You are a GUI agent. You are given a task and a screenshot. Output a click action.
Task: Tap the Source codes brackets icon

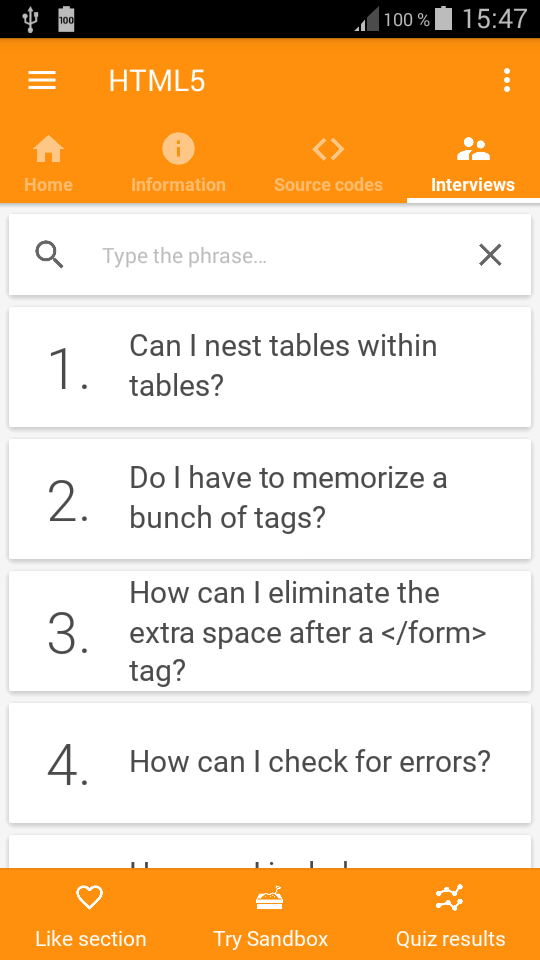pyautogui.click(x=328, y=149)
